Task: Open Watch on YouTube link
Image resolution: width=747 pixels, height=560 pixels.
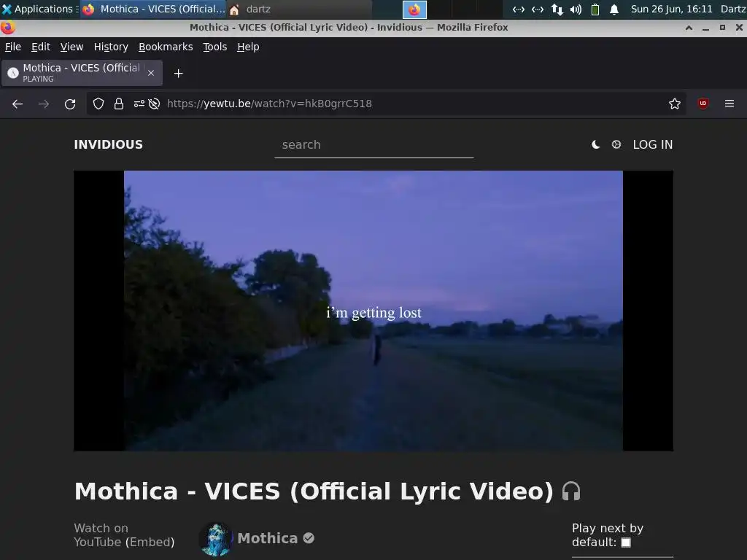Action: tap(101, 534)
